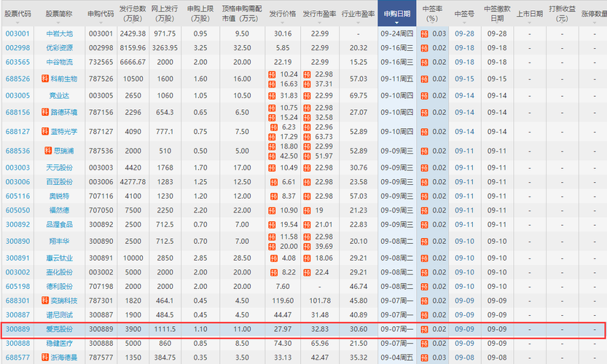Click the 科 badge beside 思瑞浦
The height and width of the screenshot is (364, 607).
48,151
